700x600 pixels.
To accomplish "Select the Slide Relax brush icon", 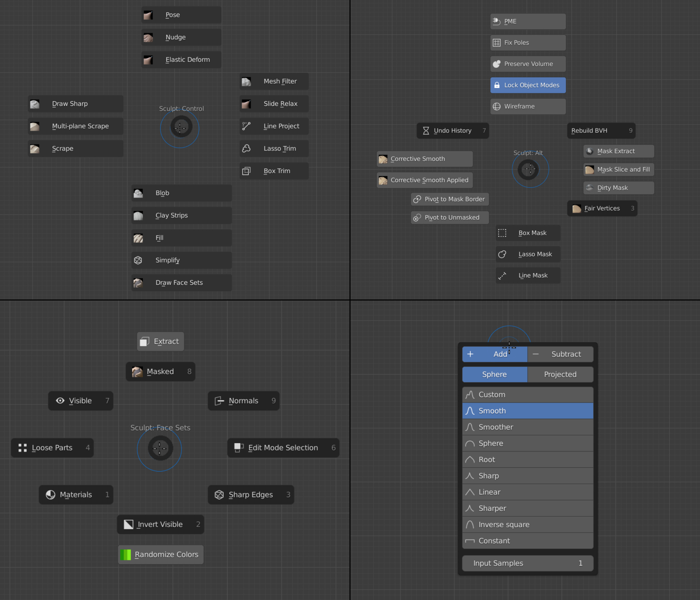I will pos(246,104).
